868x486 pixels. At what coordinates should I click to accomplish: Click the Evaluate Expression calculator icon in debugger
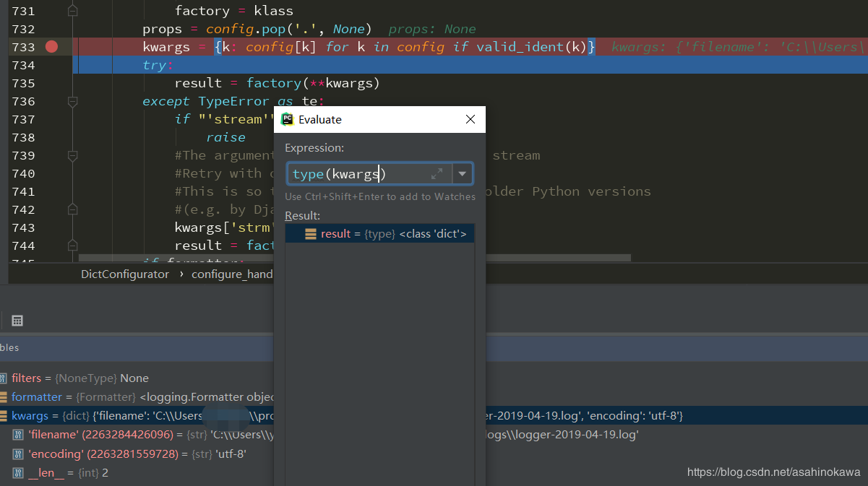(x=17, y=321)
